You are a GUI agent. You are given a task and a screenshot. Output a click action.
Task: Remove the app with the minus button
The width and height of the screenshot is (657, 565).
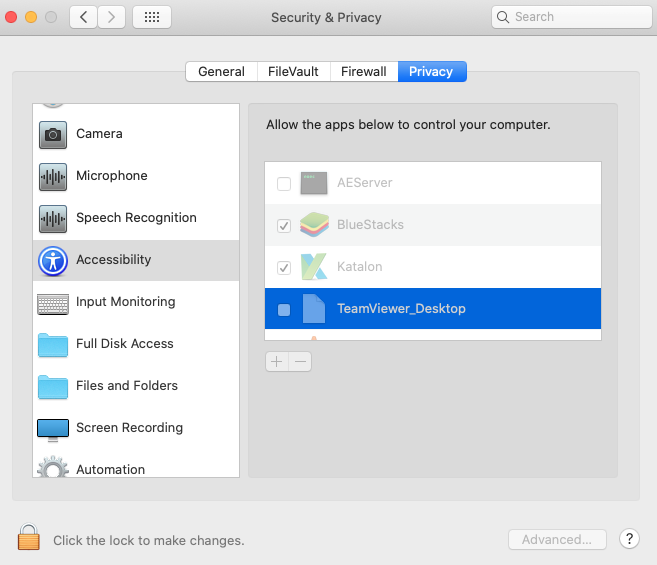(300, 361)
